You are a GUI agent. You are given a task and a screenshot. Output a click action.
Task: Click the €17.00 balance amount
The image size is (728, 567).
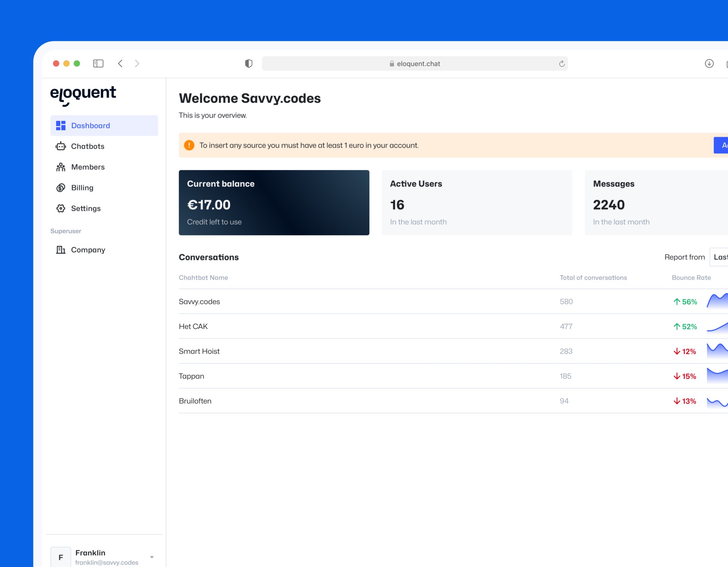pos(209,205)
